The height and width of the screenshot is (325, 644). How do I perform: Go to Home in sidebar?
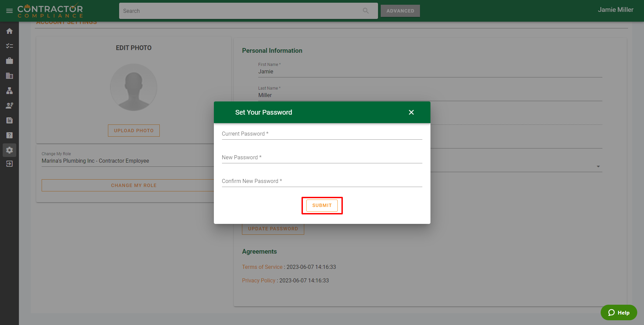coord(9,31)
